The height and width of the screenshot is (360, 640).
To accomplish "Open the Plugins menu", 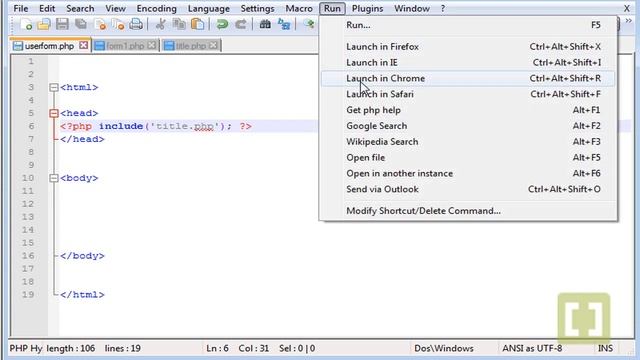I will point(367,8).
